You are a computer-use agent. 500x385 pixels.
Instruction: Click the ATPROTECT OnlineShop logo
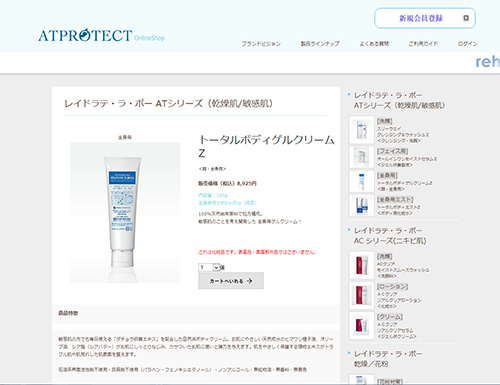point(102,35)
